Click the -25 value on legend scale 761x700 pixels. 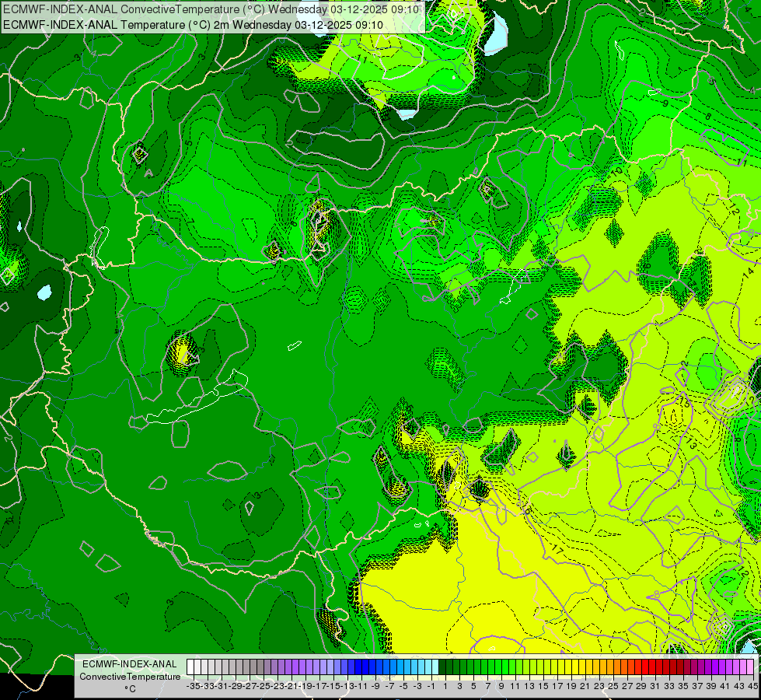point(263,686)
